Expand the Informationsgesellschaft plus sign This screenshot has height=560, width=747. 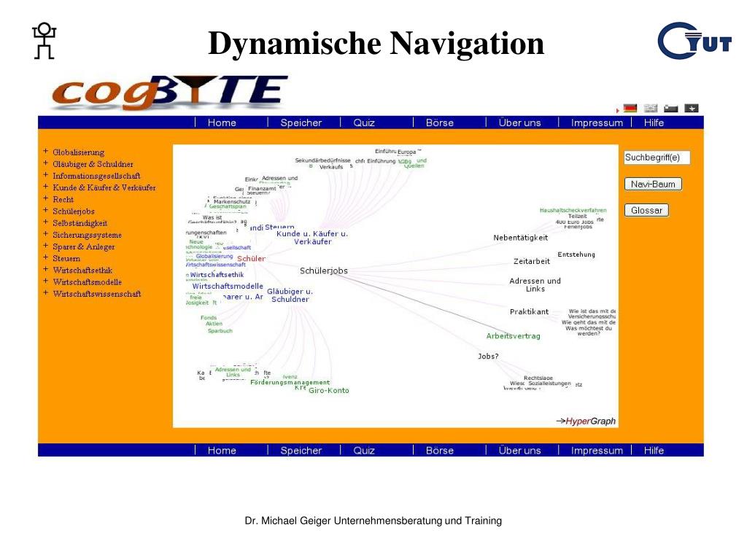click(x=46, y=175)
